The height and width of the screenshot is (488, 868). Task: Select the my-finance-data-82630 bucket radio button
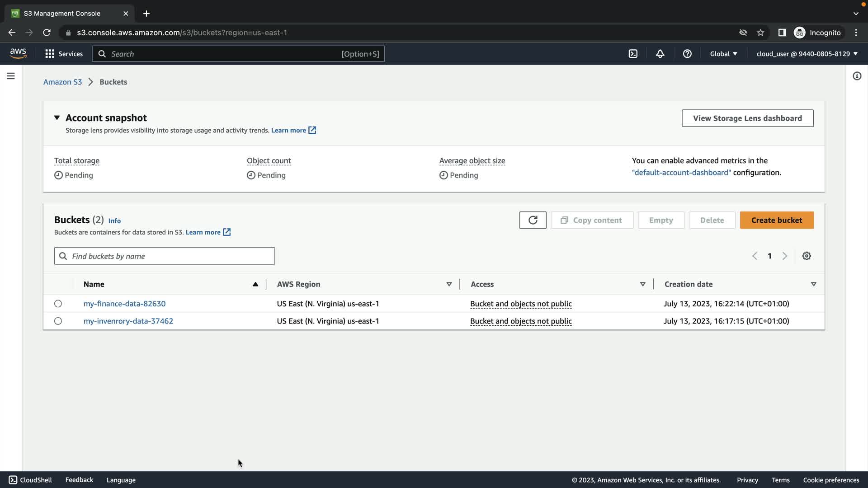tap(58, 304)
